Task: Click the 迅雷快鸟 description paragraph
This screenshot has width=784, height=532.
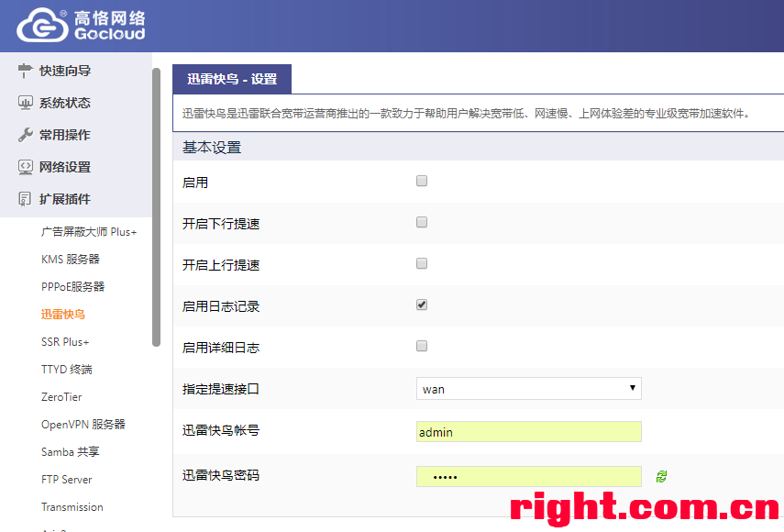Action: point(466,114)
